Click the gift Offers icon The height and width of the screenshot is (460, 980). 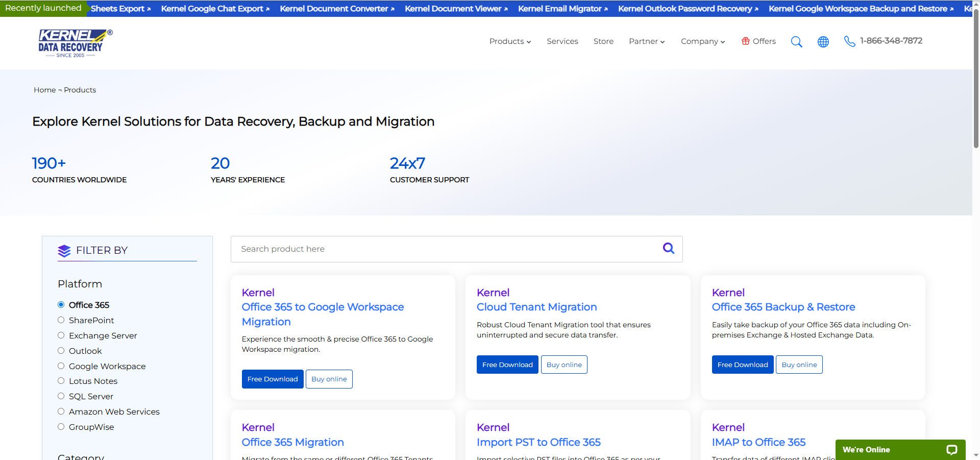(746, 41)
